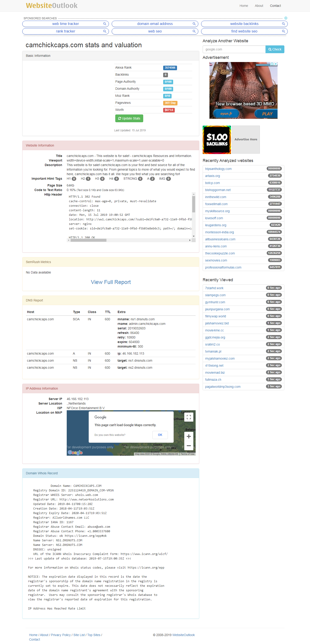Click the vertical scrollbar of Http Header box
Viewport: 310px width, 644px height.
coord(194,204)
